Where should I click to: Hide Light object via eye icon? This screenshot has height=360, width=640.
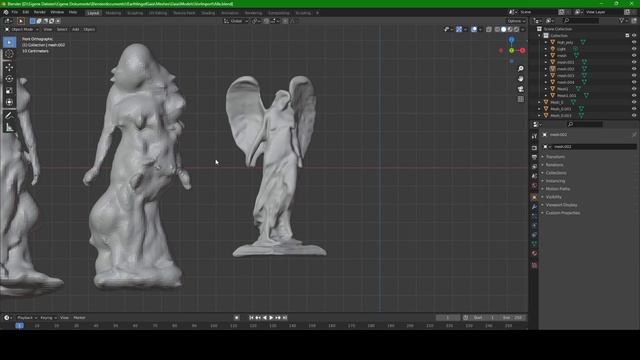point(634,49)
